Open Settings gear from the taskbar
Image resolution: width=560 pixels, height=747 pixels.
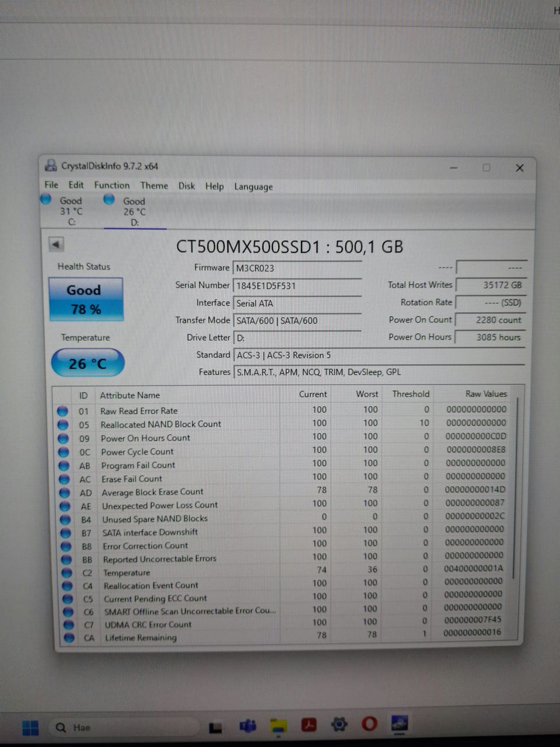click(339, 725)
